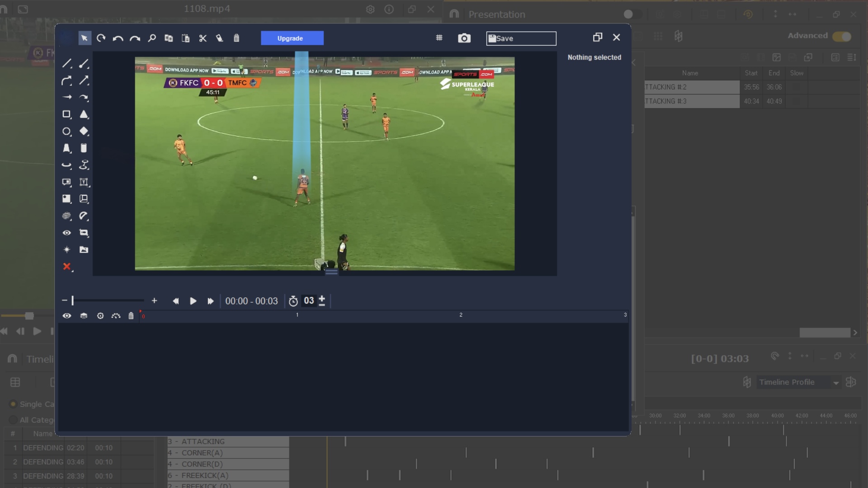Image resolution: width=868 pixels, height=488 pixels.
Task: Select the insert image tool
Action: pyautogui.click(x=84, y=250)
